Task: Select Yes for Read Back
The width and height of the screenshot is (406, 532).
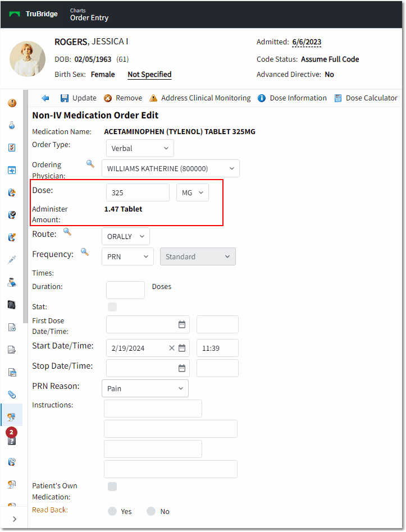Action: click(112, 511)
